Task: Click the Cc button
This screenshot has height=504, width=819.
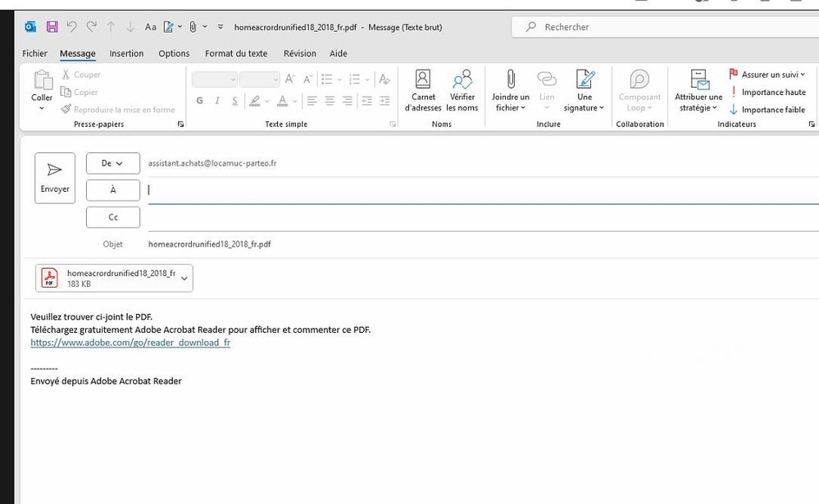Action: pos(113,217)
